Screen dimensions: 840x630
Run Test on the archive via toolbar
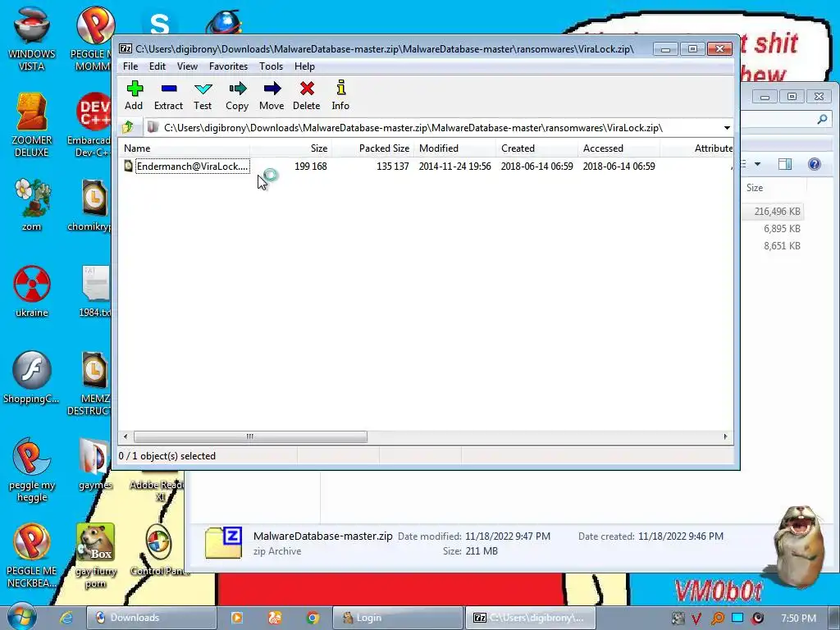coord(203,95)
